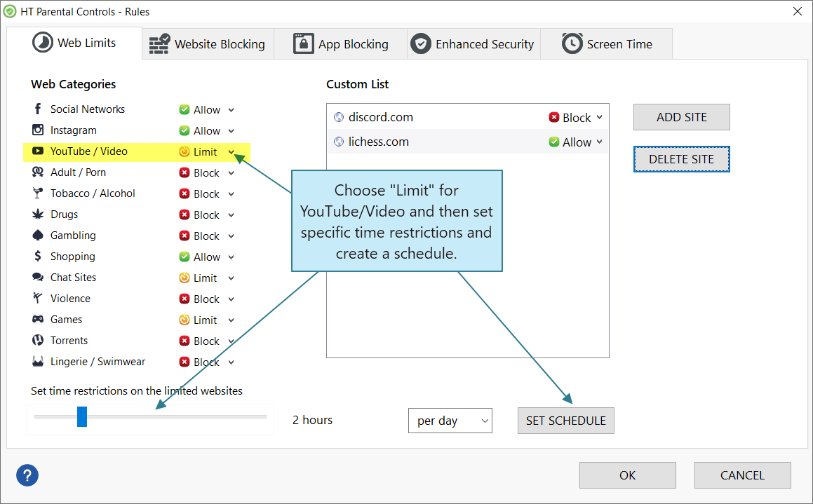The height and width of the screenshot is (504, 813).
Task: Click the Games controller icon
Action: coord(38,319)
